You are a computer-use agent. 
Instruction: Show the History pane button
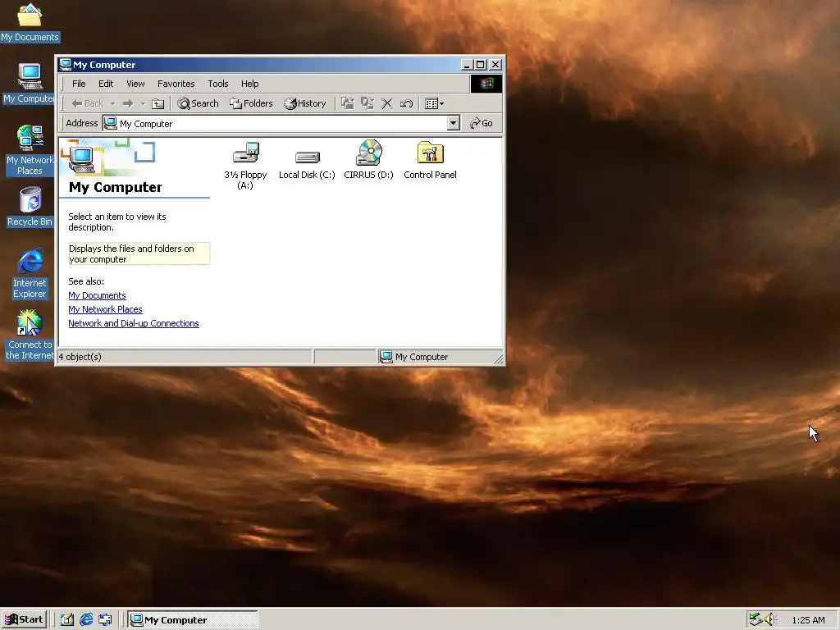tap(305, 103)
